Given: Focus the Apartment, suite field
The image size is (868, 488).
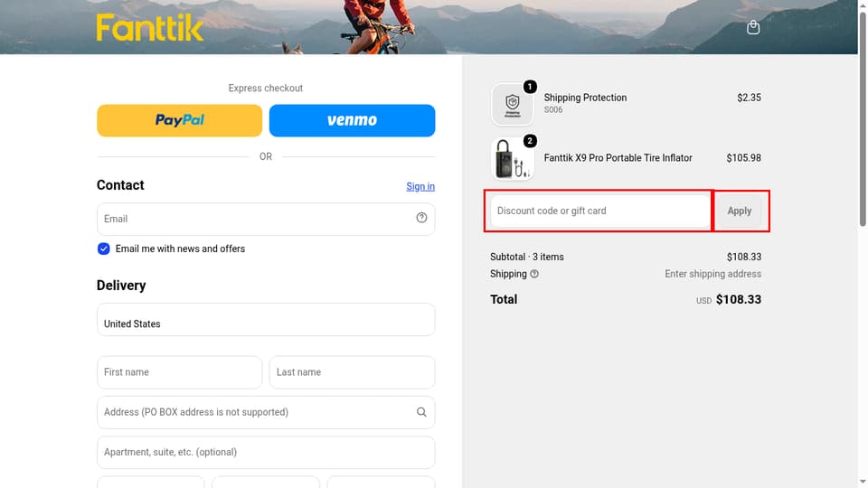Looking at the screenshot, I should [266, 452].
